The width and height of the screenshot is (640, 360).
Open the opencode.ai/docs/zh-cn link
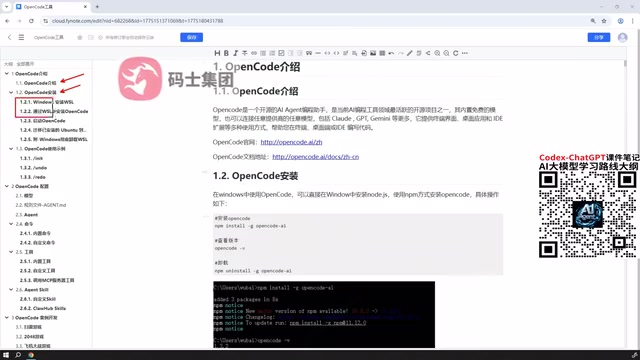(x=316, y=157)
